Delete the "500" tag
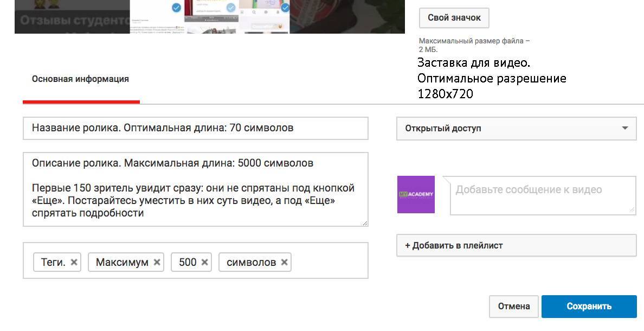 point(204,262)
